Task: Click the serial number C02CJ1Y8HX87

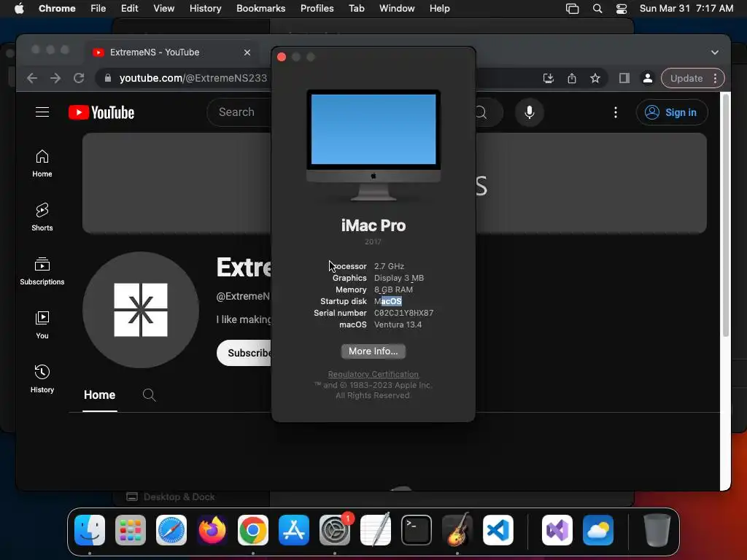Action: pyautogui.click(x=403, y=313)
